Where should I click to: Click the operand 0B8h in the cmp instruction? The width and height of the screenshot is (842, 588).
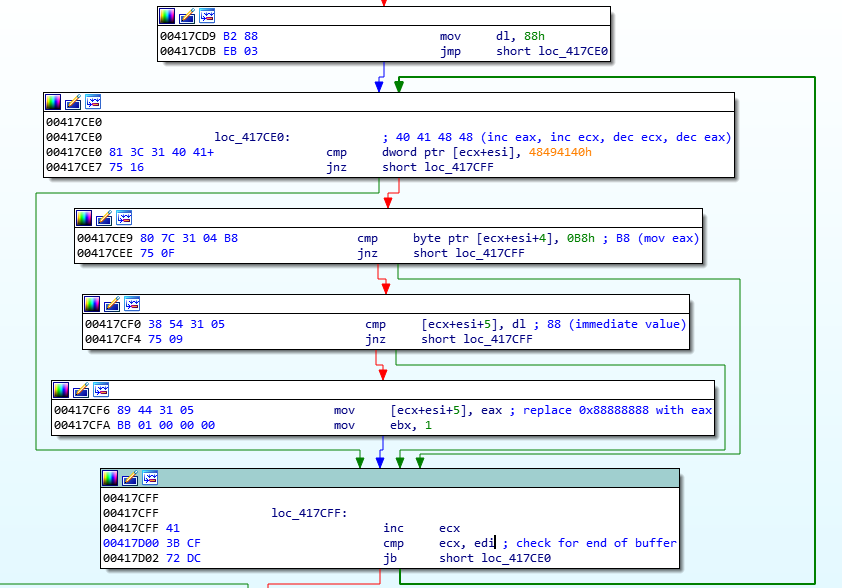click(x=581, y=238)
